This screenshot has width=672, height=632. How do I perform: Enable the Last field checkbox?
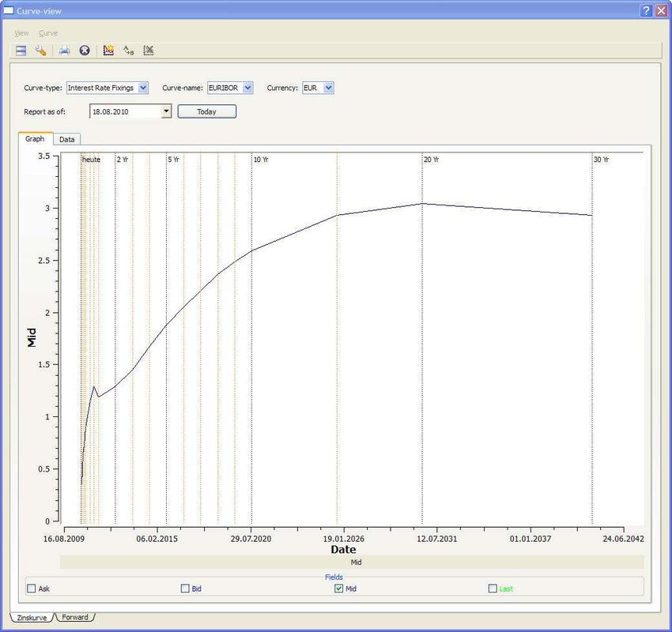click(493, 589)
